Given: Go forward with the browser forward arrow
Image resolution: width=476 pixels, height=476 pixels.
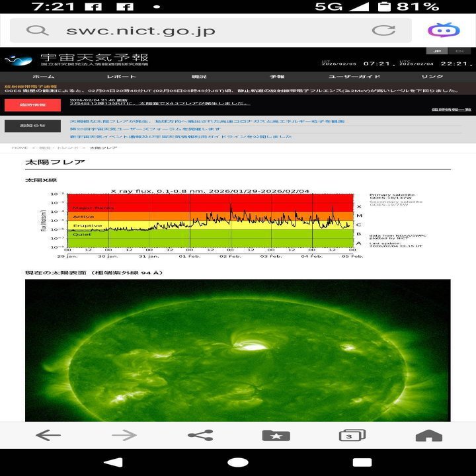Looking at the screenshot, I should point(124,435).
